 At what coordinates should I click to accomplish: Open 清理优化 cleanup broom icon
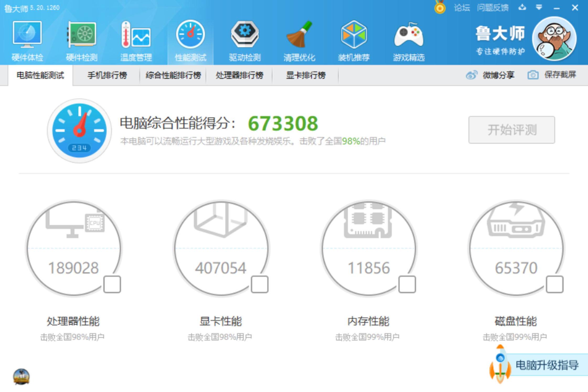click(x=299, y=34)
